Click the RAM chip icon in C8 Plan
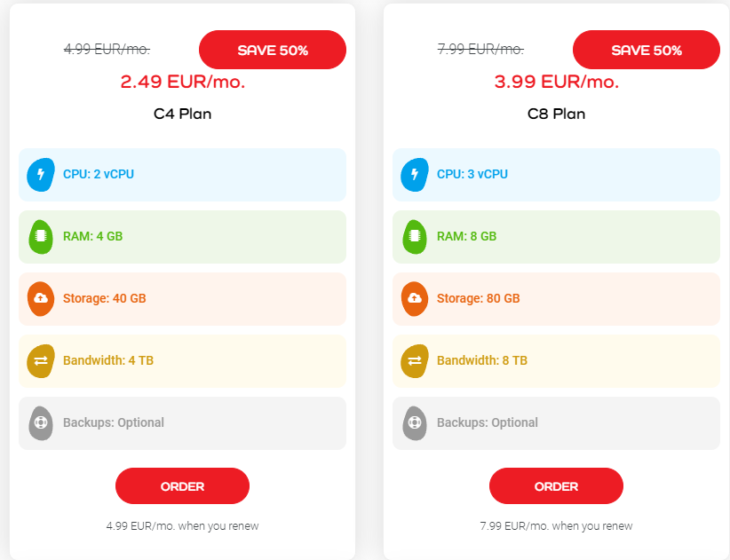The image size is (730, 560). [x=415, y=237]
